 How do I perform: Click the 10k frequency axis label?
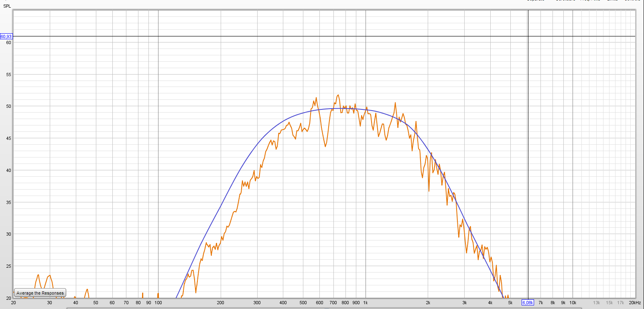[x=573, y=303]
